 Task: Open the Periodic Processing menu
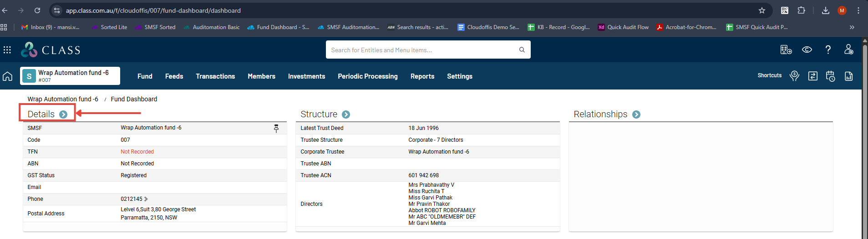[367, 76]
